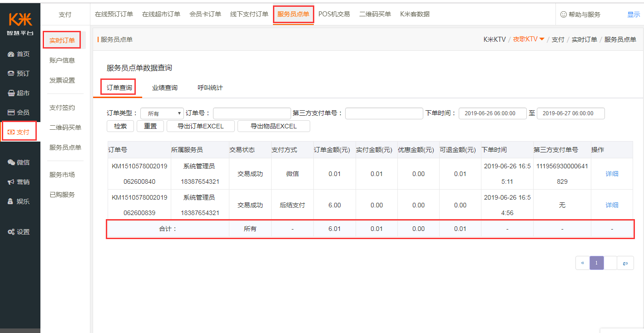The height and width of the screenshot is (333, 644).
Task: Open 营销 section in sidebar
Action: 19,182
